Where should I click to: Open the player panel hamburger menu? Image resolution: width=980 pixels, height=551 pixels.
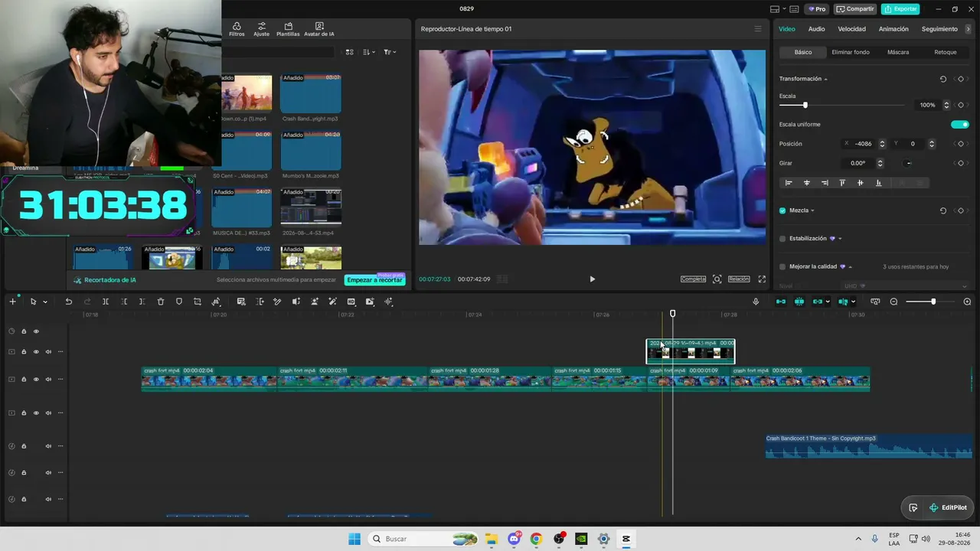pyautogui.click(x=758, y=29)
